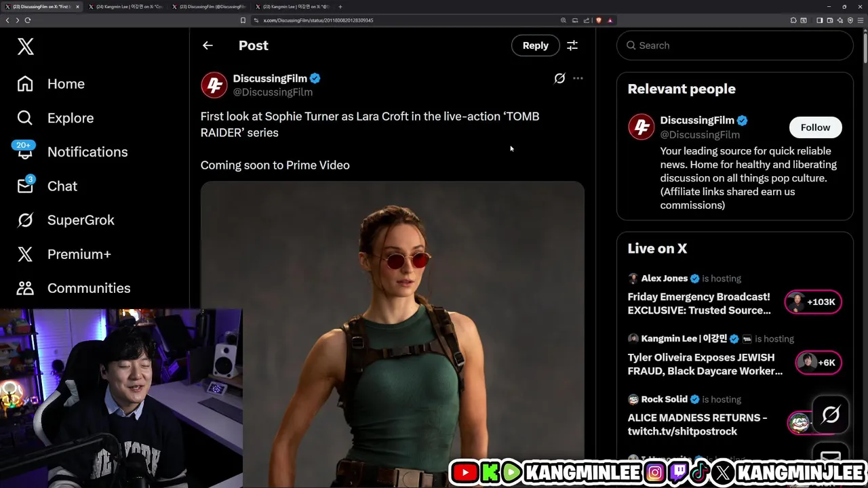Click the +103K listeners badge

pos(813,302)
